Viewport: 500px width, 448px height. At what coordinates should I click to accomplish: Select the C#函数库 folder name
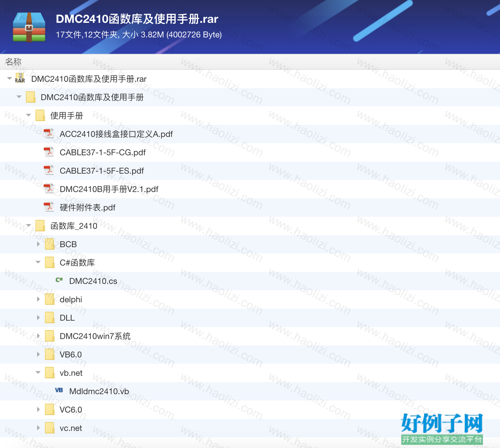tap(77, 263)
